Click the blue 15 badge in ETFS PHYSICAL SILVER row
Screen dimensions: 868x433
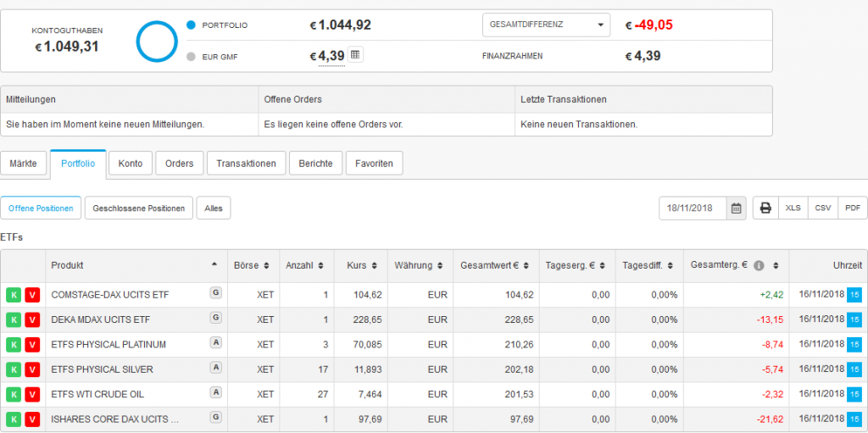click(854, 369)
